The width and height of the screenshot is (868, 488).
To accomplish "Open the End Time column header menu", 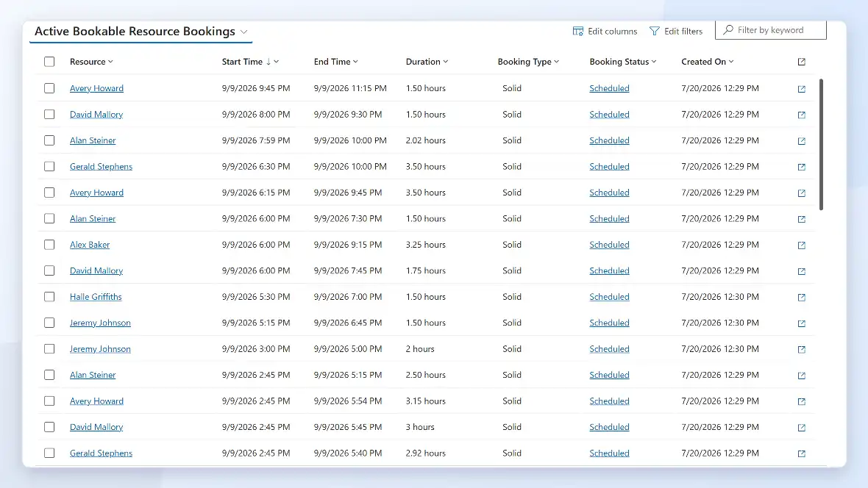I will tap(336, 62).
